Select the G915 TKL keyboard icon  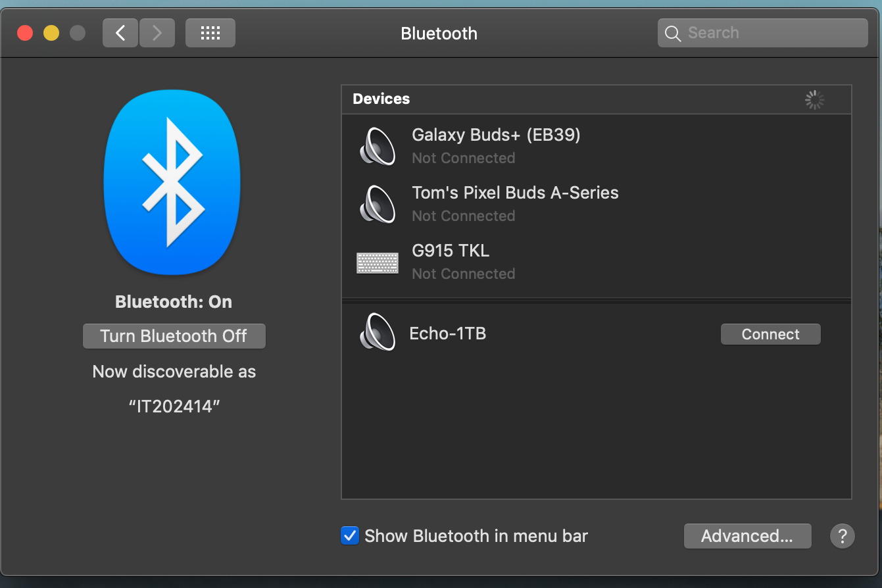[378, 262]
